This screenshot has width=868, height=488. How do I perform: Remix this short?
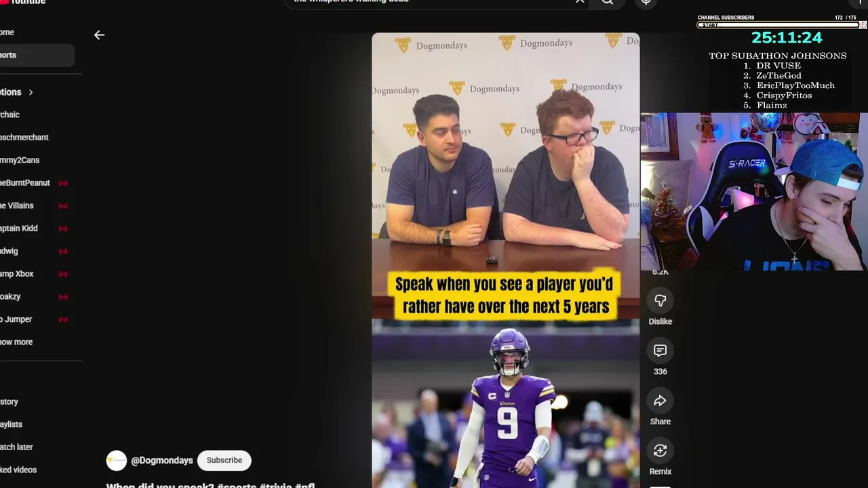[x=660, y=451]
